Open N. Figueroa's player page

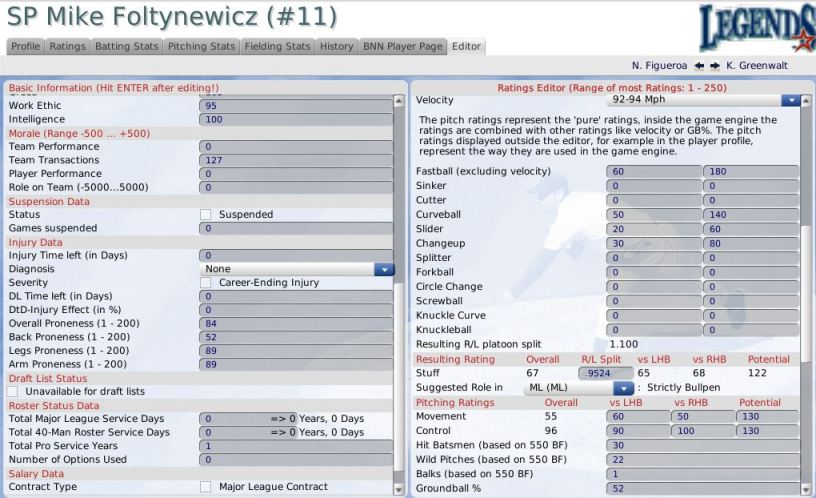tap(659, 66)
